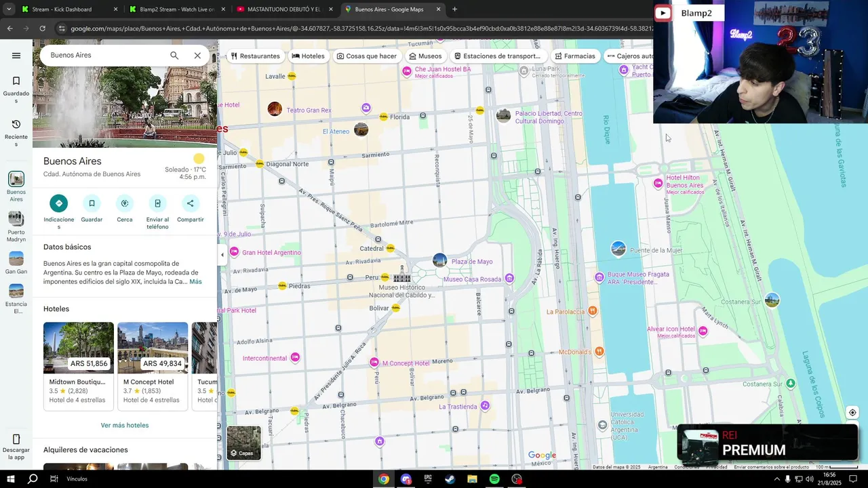Screen dimensions: 868x488
Task: Click the Plaza de Mayo map marker
Action: pos(440,261)
